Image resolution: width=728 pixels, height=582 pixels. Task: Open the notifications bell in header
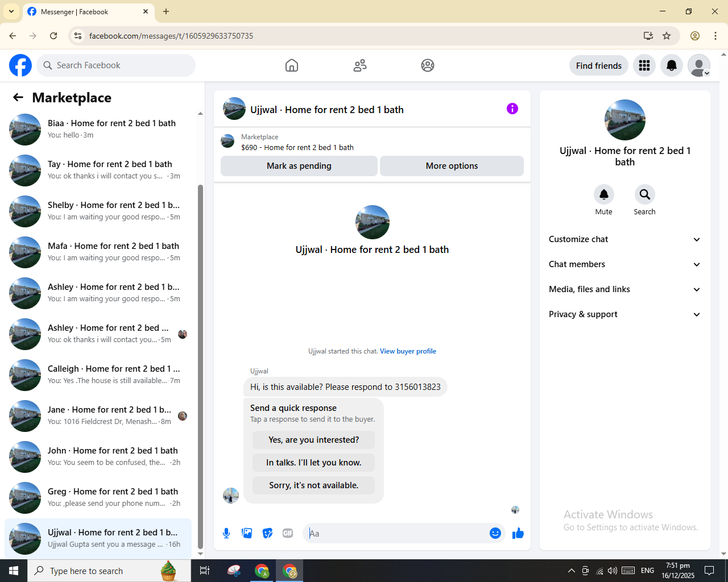pyautogui.click(x=672, y=65)
